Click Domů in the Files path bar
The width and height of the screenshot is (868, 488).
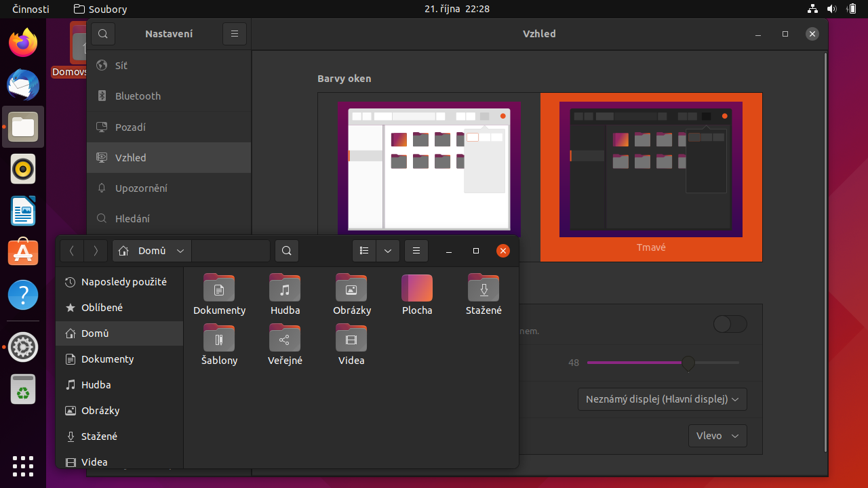point(151,251)
